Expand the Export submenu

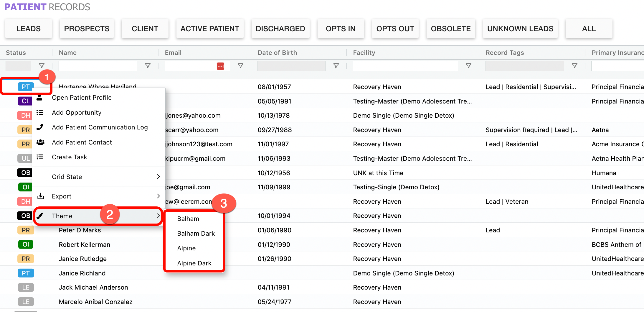pos(99,196)
